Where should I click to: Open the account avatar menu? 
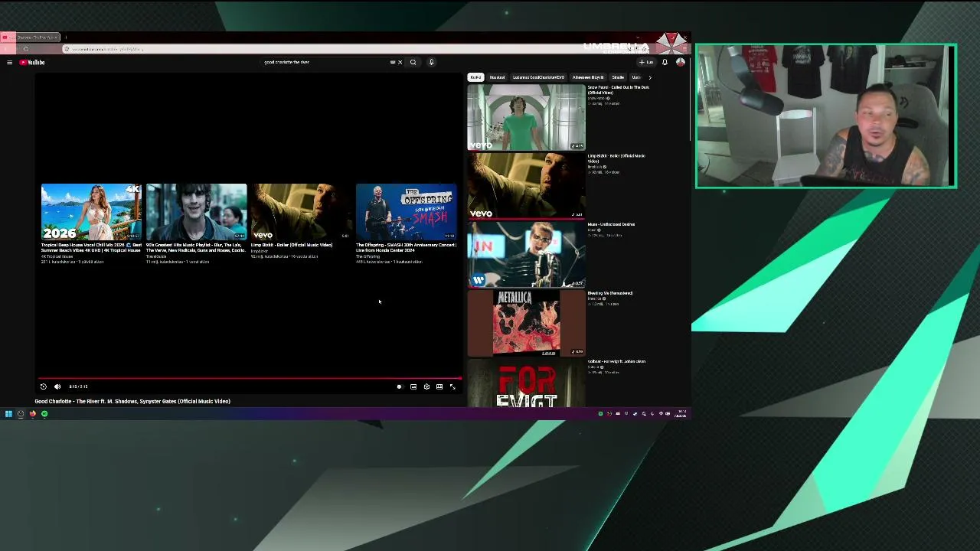[x=680, y=62]
